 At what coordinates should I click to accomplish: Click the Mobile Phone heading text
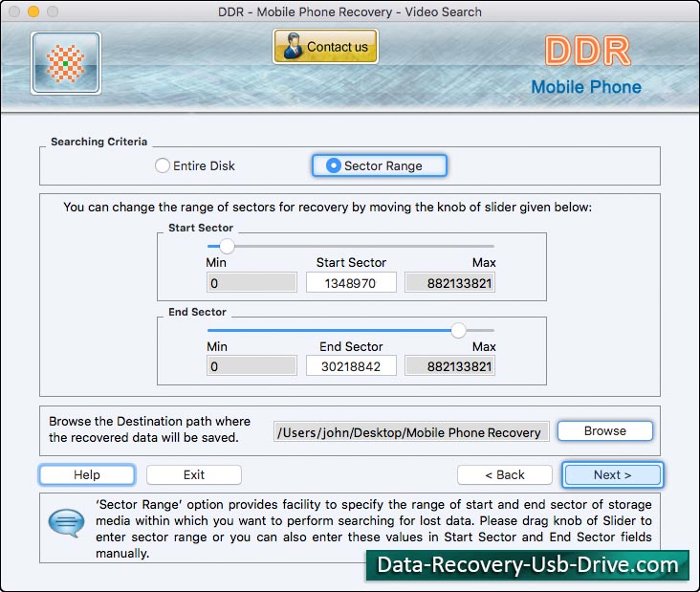point(586,87)
